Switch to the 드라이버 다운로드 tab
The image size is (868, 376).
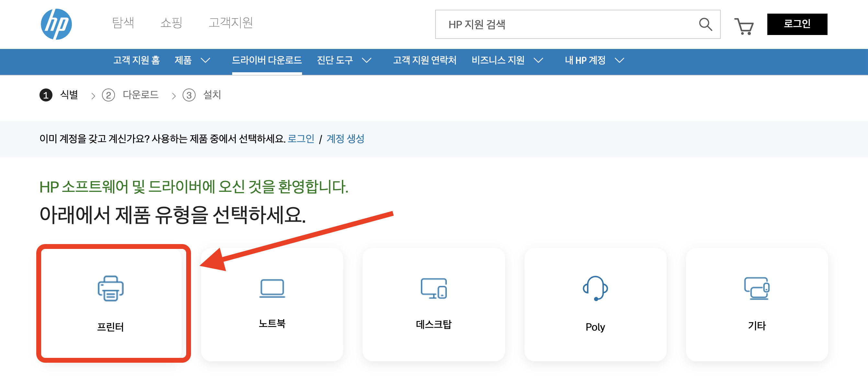267,61
